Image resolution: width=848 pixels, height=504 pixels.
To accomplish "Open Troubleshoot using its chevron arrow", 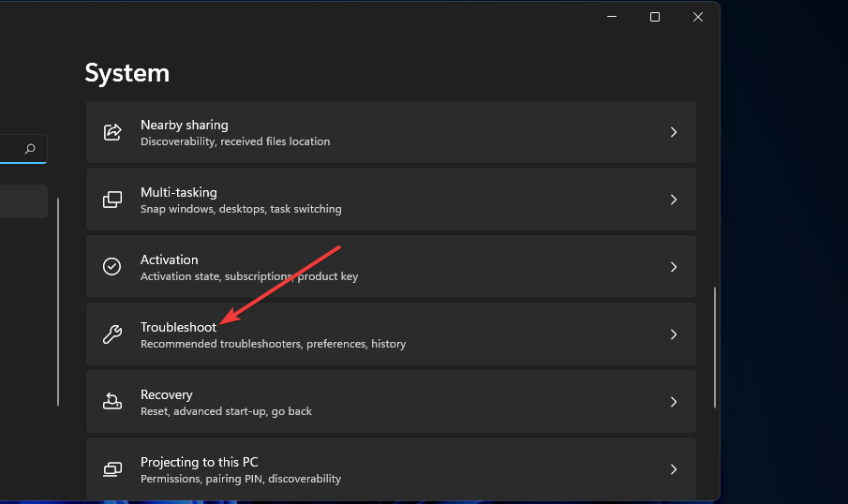I will pos(673,334).
